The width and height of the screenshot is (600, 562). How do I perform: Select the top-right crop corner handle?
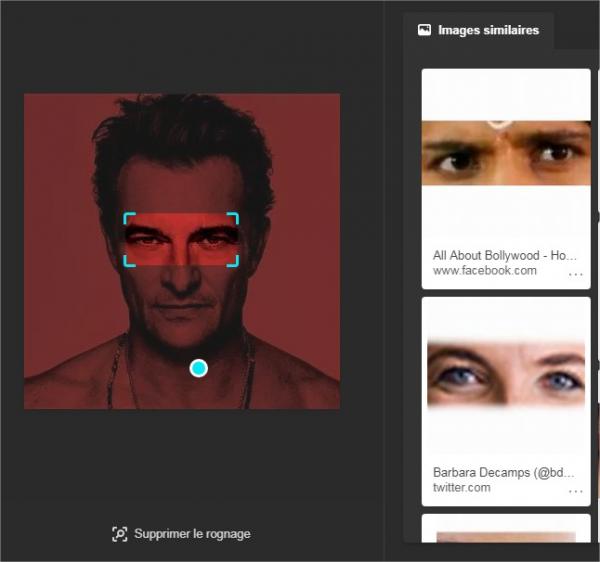(235, 216)
